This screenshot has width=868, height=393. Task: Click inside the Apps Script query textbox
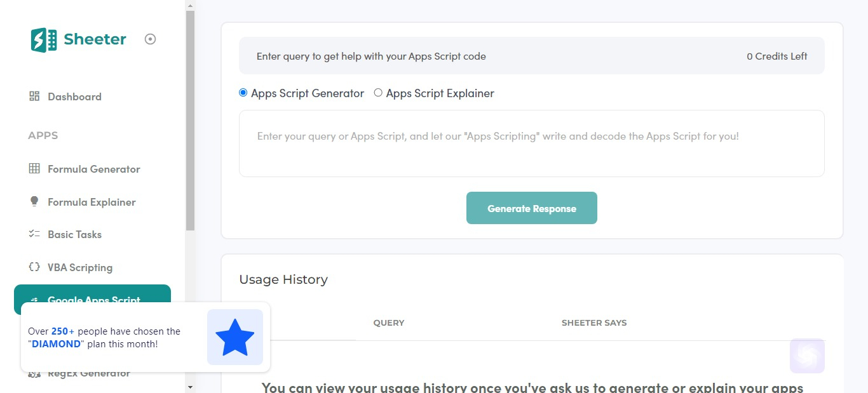[532, 143]
